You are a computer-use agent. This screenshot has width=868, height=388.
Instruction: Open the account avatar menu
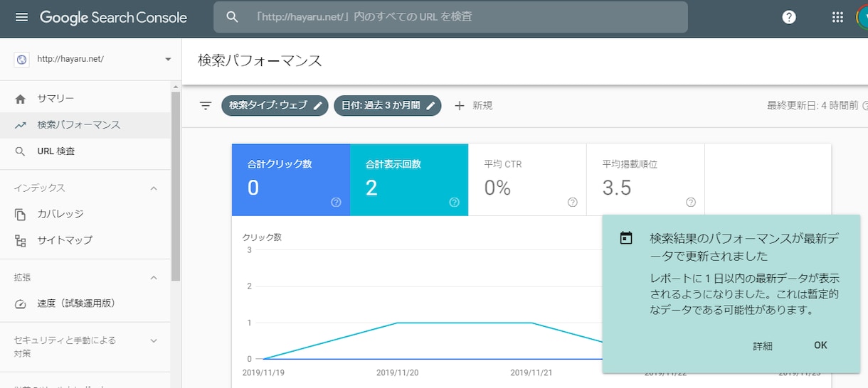click(862, 17)
